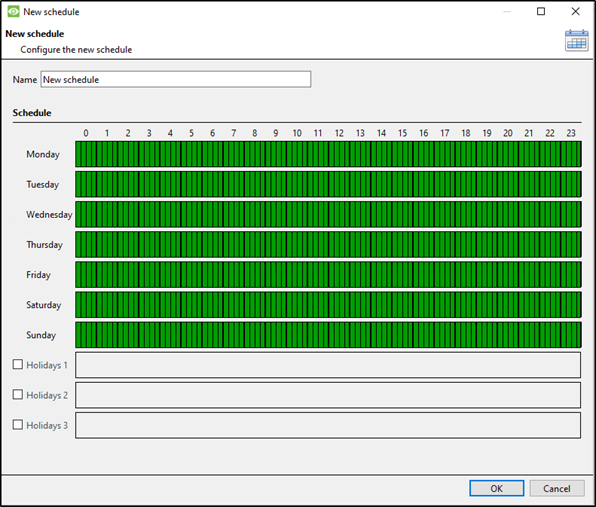Click Sunday's schedule bar at hour 20

point(508,334)
